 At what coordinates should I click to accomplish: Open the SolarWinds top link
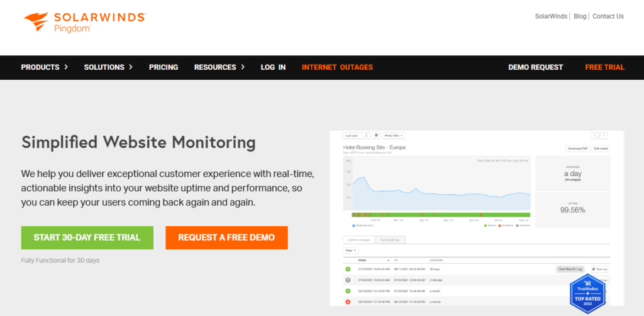[551, 16]
